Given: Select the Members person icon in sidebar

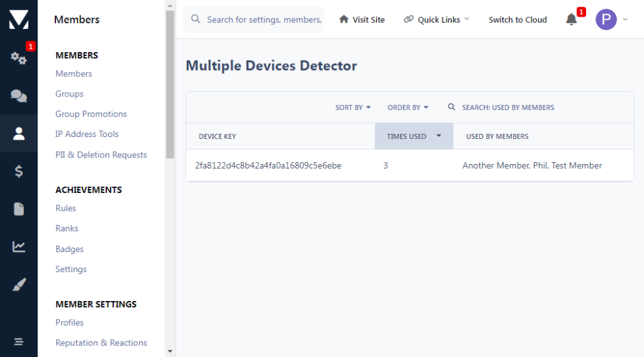Looking at the screenshot, I should [x=19, y=133].
